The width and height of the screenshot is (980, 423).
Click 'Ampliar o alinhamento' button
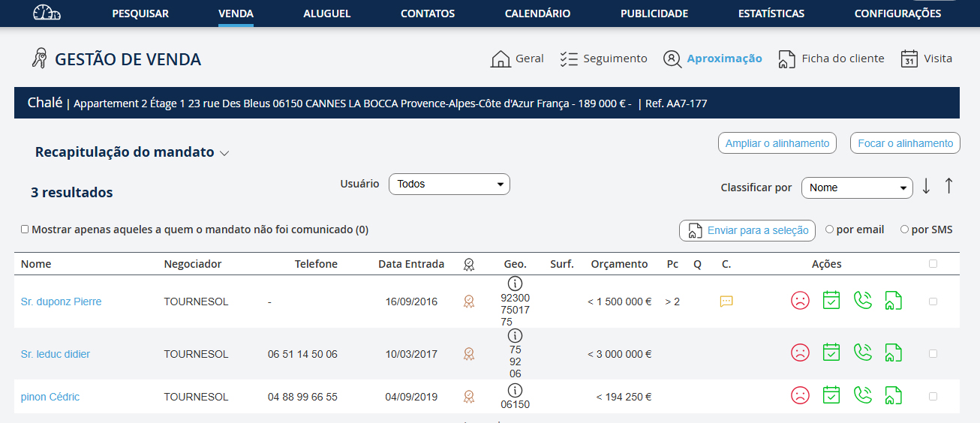[777, 143]
